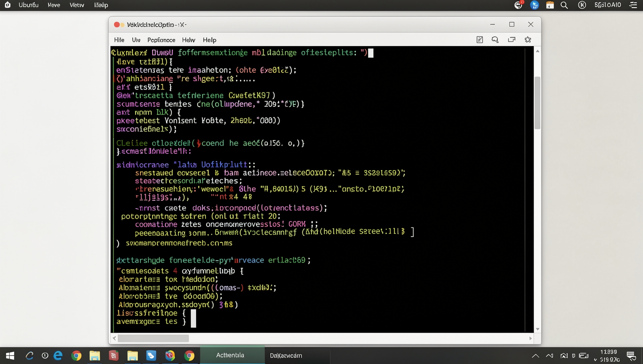Open the notification center icon in taskbar
The width and height of the screenshot is (643, 364).
[631, 356]
